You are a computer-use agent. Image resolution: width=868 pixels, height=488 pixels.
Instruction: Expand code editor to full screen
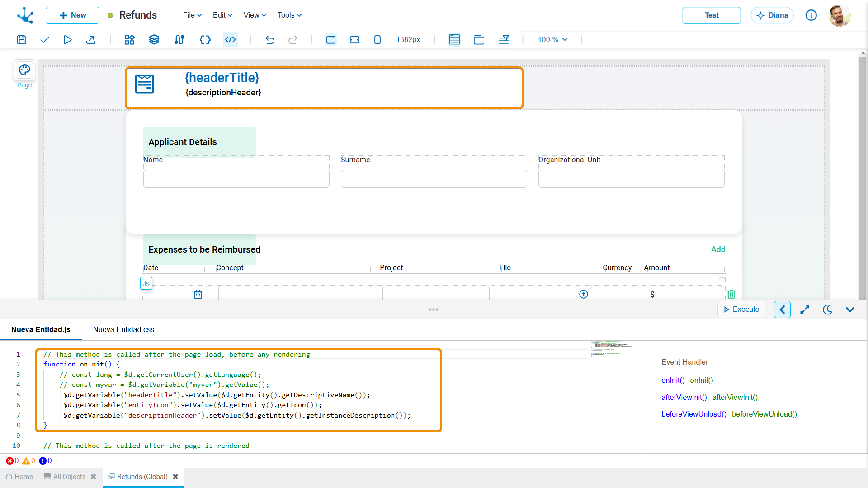point(805,310)
